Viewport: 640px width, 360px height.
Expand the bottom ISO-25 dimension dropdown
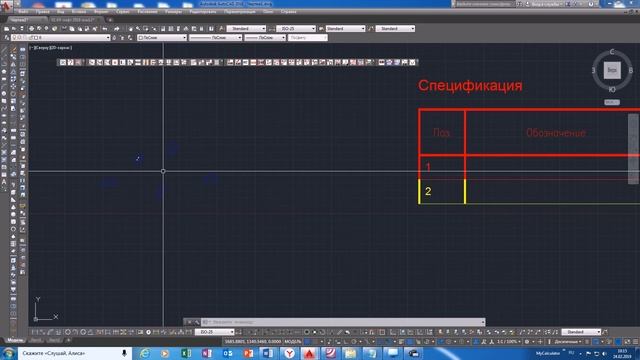(231, 332)
